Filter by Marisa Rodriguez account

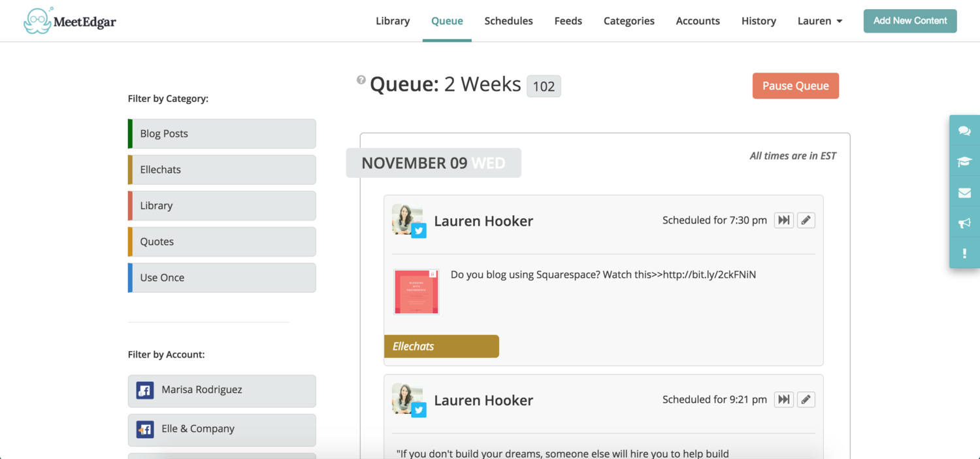coord(222,390)
